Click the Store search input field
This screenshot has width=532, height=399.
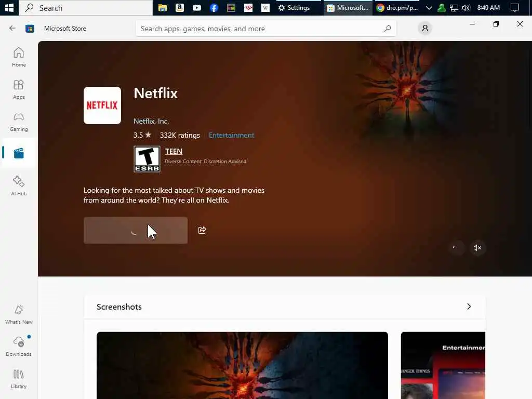click(x=266, y=29)
